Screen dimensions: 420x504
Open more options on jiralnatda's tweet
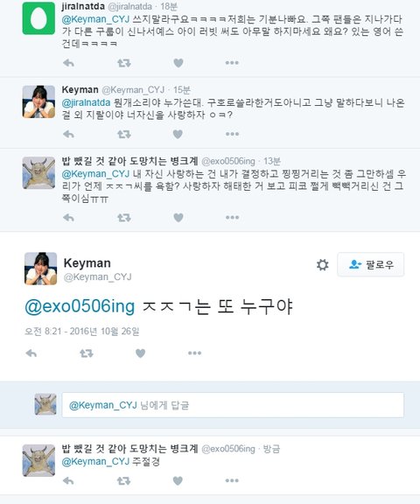click(232, 63)
